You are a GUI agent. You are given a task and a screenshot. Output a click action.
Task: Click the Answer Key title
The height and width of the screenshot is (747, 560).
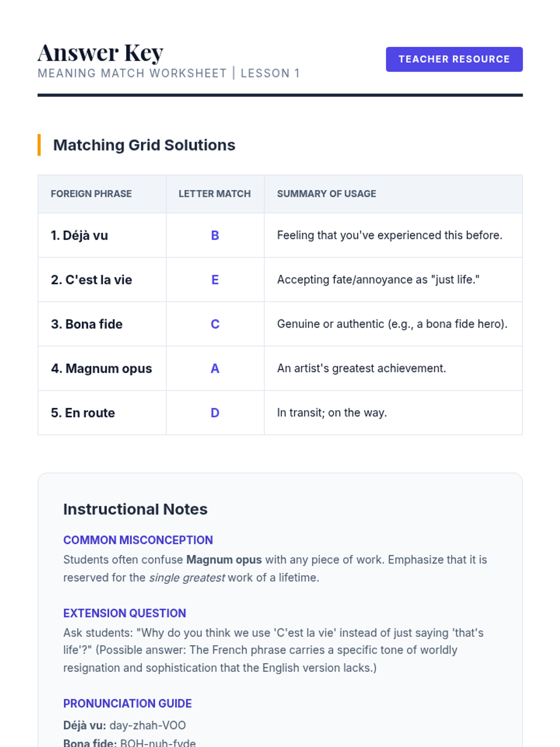pos(100,53)
